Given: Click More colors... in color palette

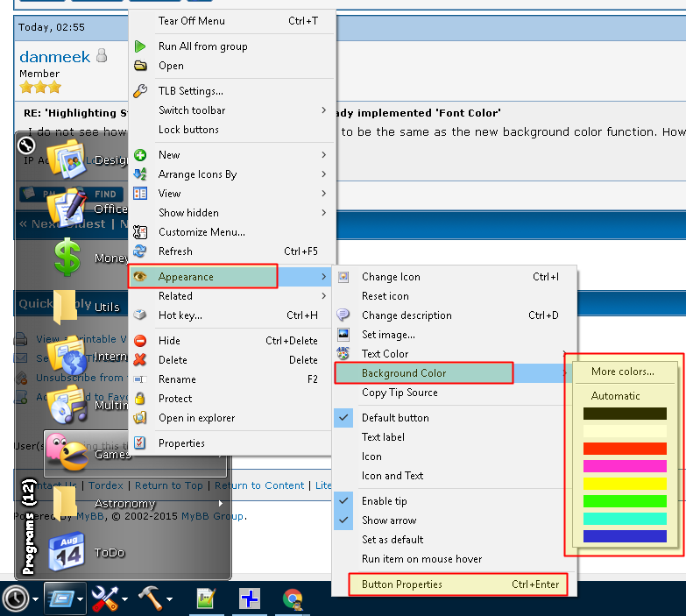Looking at the screenshot, I should pyautogui.click(x=622, y=372).
